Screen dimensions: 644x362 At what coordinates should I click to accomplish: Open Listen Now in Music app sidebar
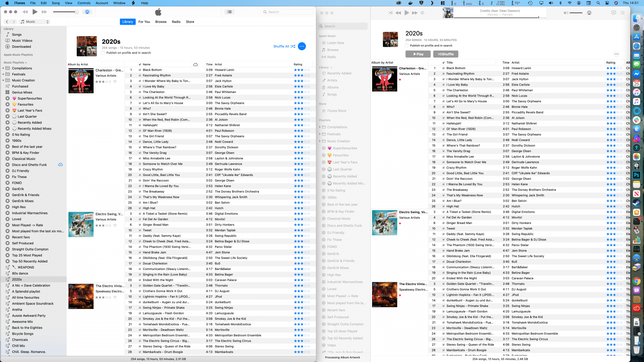(336, 43)
